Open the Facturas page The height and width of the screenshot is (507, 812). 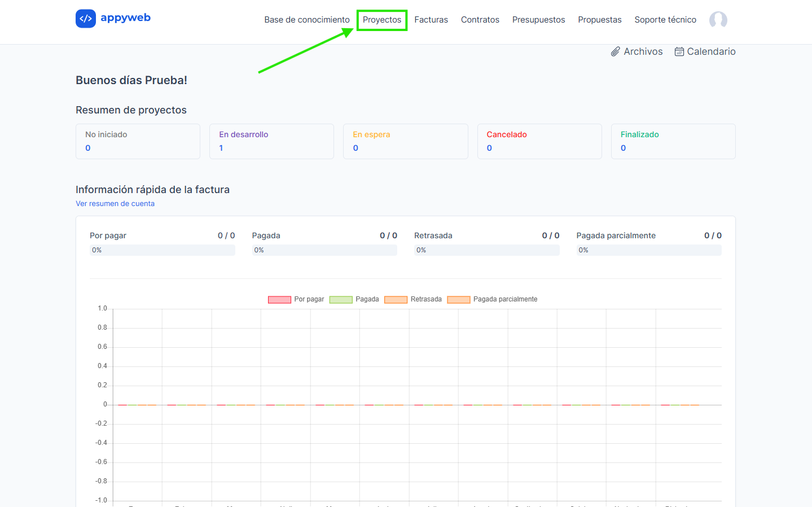[431, 20]
